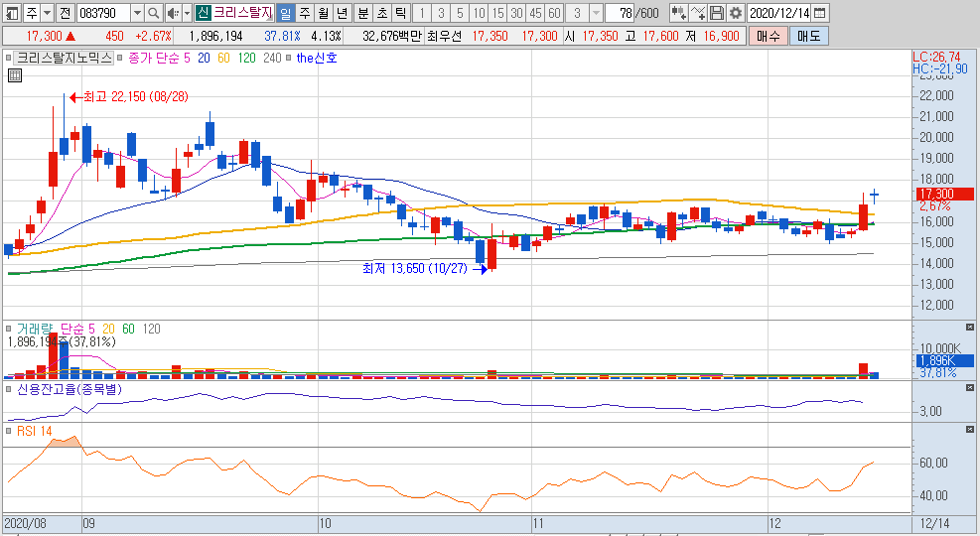Choose interval 5 button

460,13
